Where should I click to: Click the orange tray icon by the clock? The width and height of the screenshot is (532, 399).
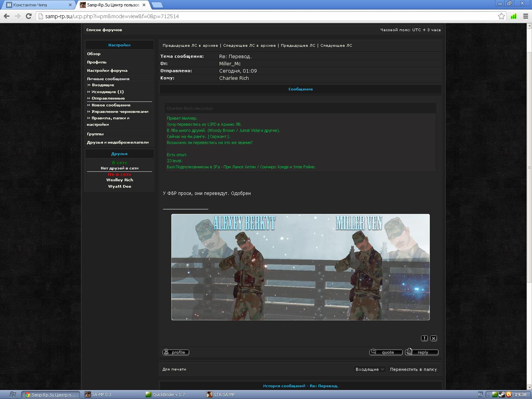point(509,394)
